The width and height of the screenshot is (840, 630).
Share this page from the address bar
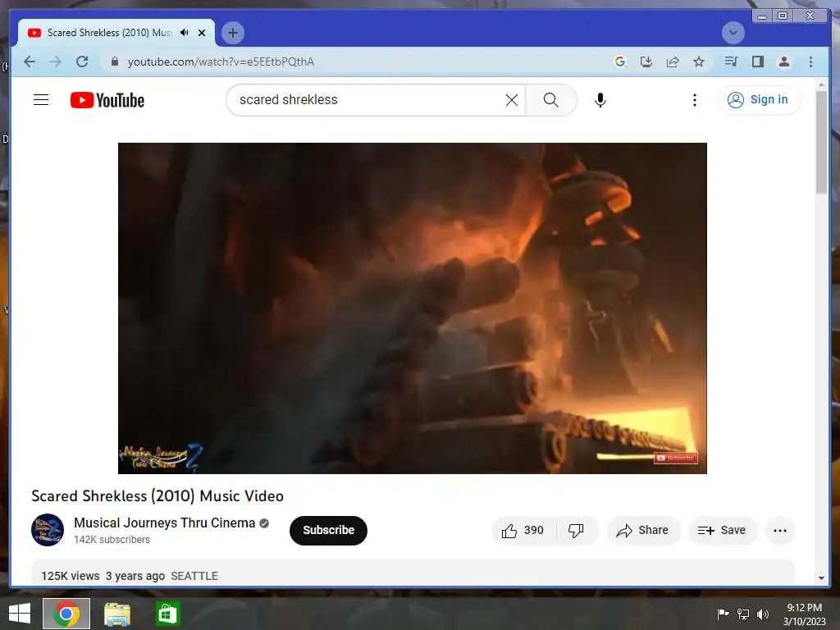pyautogui.click(x=673, y=62)
